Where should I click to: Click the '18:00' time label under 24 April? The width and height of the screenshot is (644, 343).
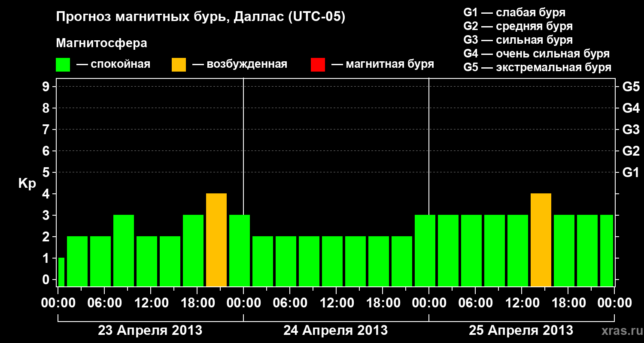click(x=383, y=303)
